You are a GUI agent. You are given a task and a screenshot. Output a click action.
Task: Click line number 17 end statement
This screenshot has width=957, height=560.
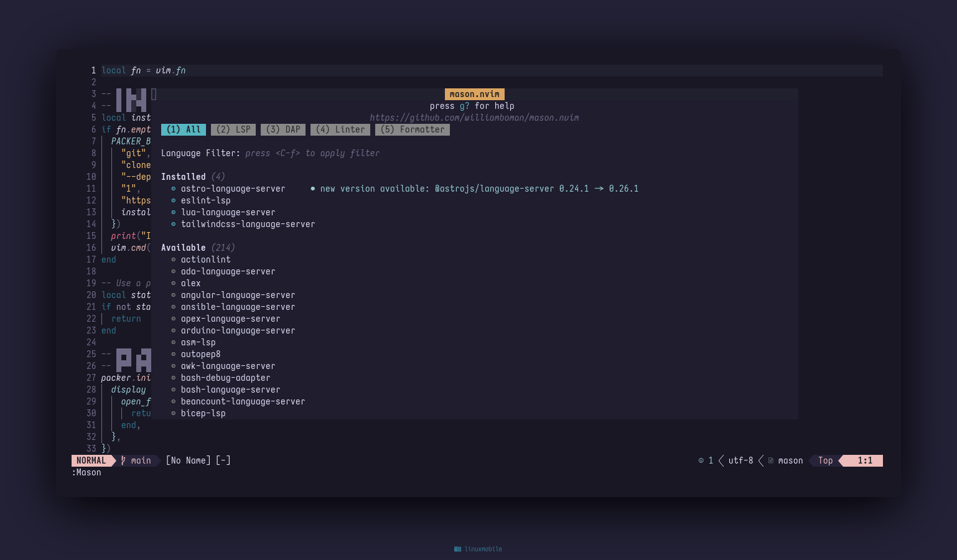109,259
